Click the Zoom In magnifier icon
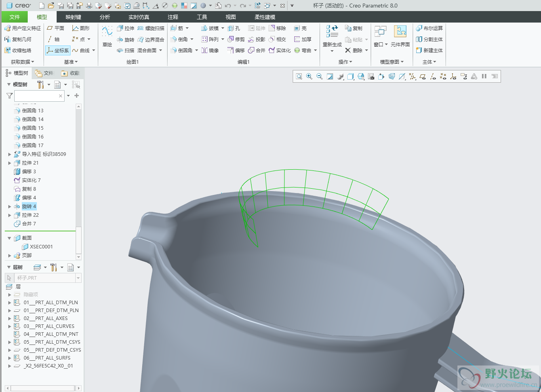This screenshot has height=392, width=541. (x=309, y=76)
